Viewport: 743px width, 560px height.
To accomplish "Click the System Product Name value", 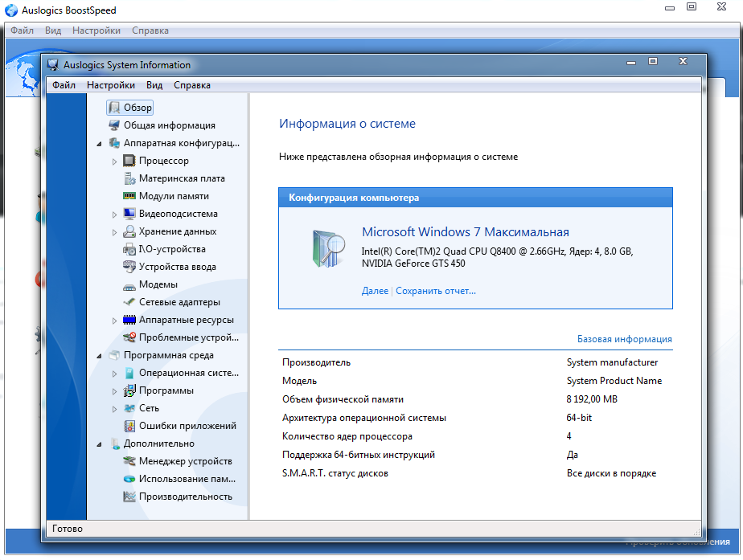I will click(614, 381).
